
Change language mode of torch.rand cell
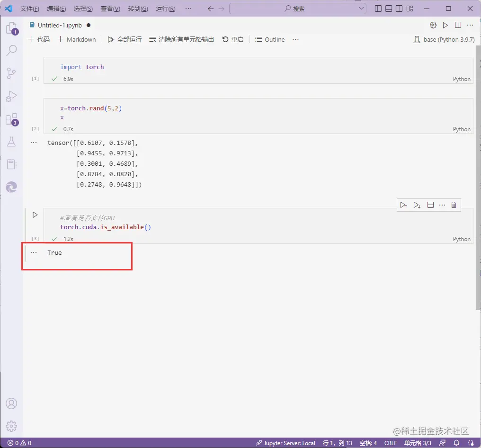[462, 129]
